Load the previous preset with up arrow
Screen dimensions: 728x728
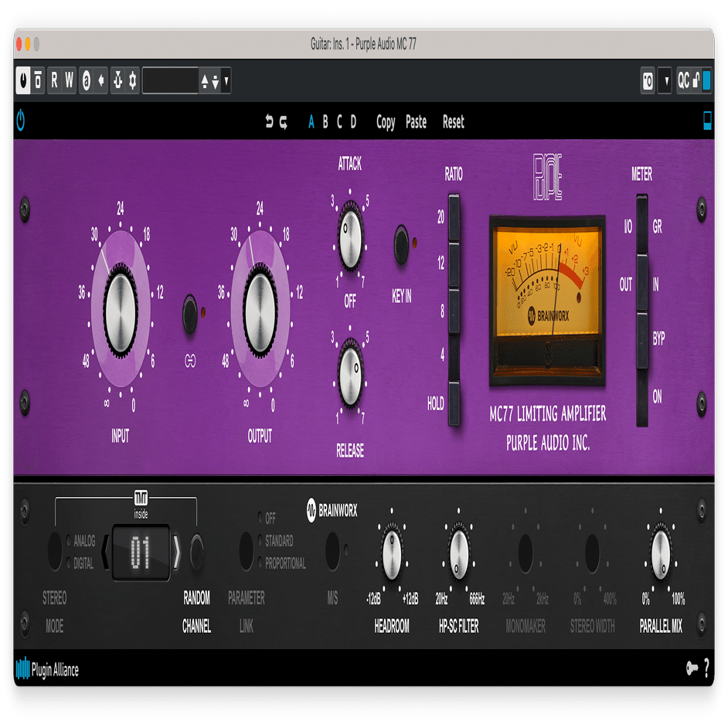205,82
